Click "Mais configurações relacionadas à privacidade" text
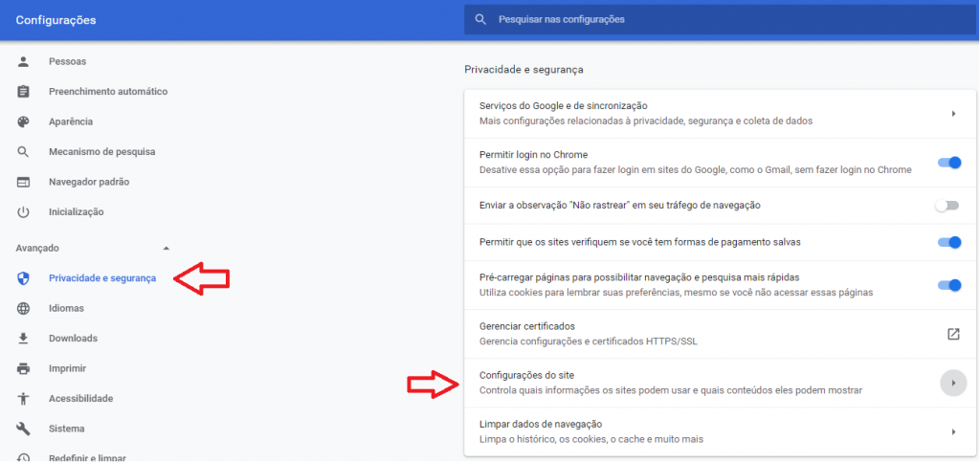This screenshot has height=462, width=980. (646, 121)
